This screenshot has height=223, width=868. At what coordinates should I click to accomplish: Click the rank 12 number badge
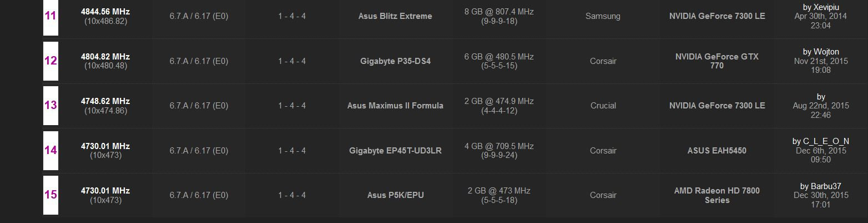click(x=51, y=61)
